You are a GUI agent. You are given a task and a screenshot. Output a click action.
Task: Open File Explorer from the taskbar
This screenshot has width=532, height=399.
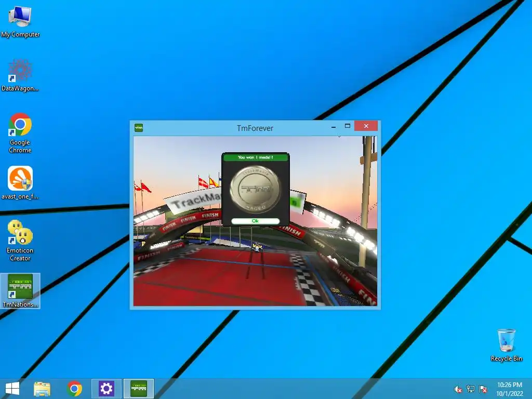coord(42,389)
